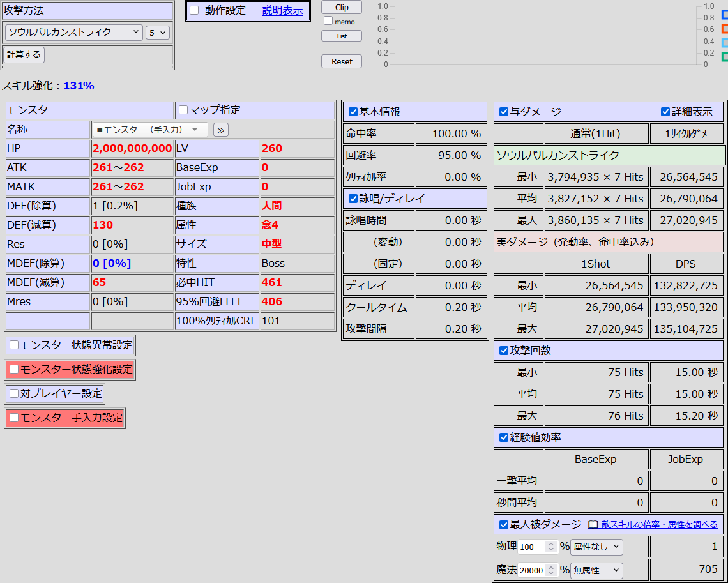Click the blue legend swatch on the chart

point(725,15)
